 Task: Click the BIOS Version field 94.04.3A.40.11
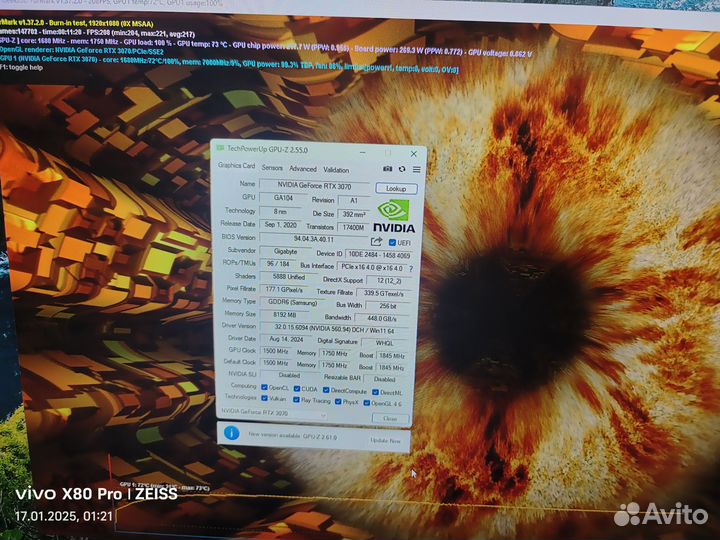coord(314,239)
